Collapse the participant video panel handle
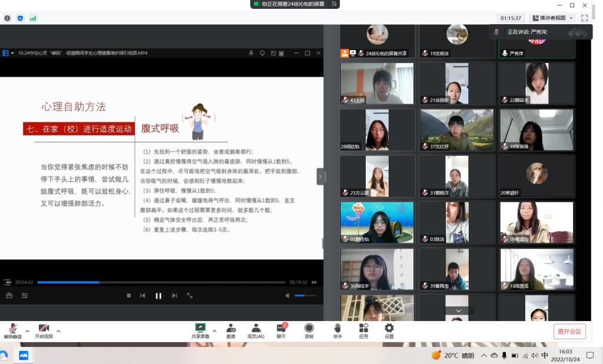Image resolution: width=603 pixels, height=364 pixels. coord(320,176)
